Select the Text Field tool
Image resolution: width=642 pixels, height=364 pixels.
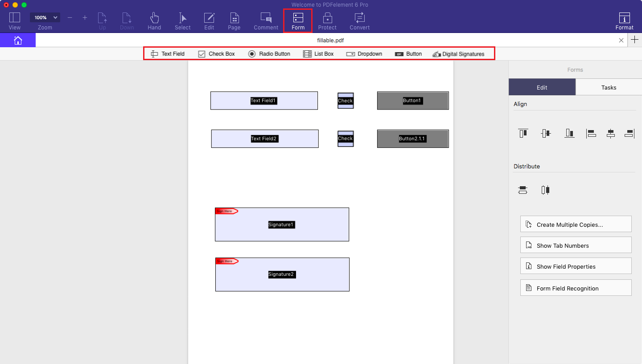tap(169, 53)
